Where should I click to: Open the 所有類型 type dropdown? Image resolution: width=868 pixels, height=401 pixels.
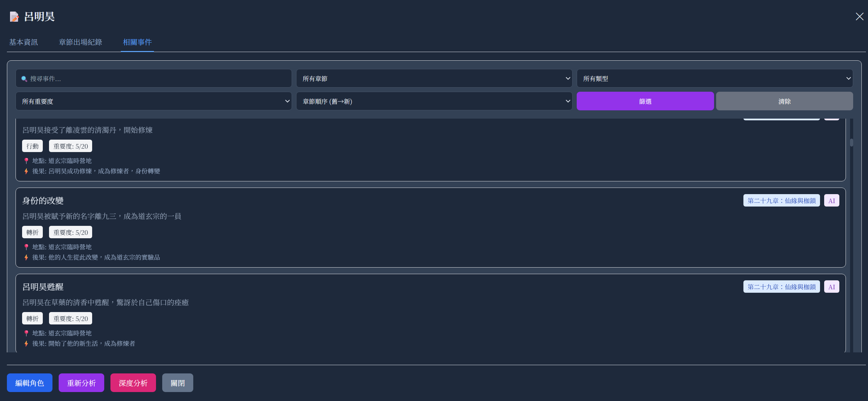pos(714,79)
